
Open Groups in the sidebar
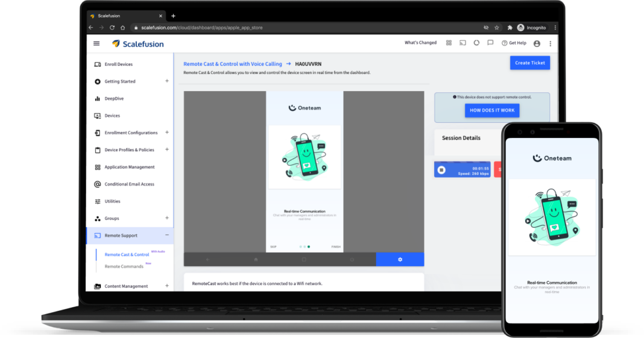point(112,219)
